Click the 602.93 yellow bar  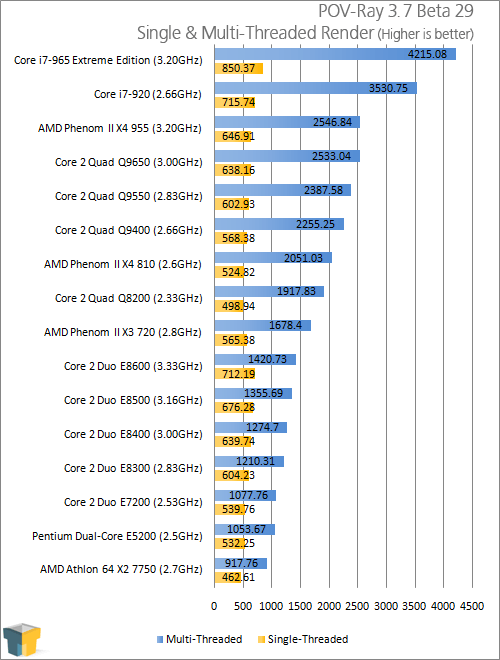(x=231, y=204)
